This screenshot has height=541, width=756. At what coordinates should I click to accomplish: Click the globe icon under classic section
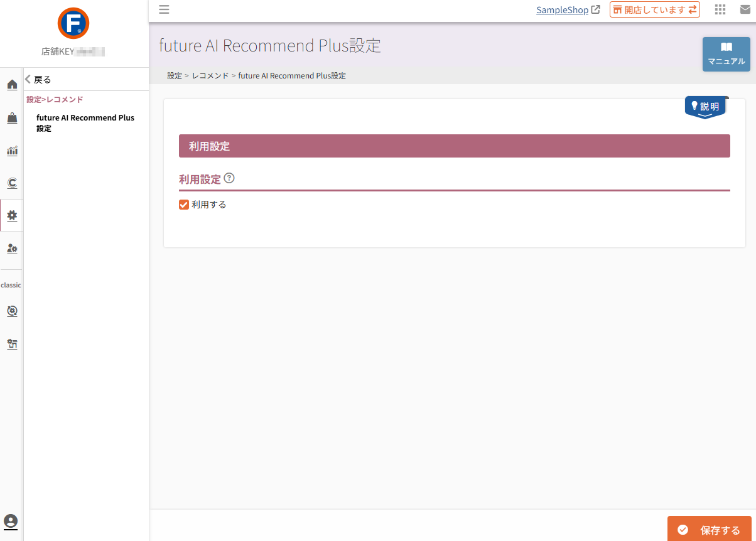pyautogui.click(x=11, y=311)
